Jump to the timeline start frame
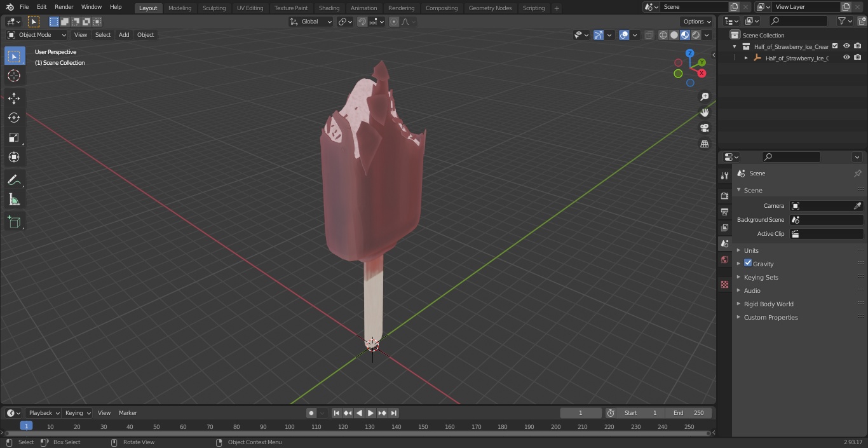This screenshot has width=868, height=448. pos(336,413)
